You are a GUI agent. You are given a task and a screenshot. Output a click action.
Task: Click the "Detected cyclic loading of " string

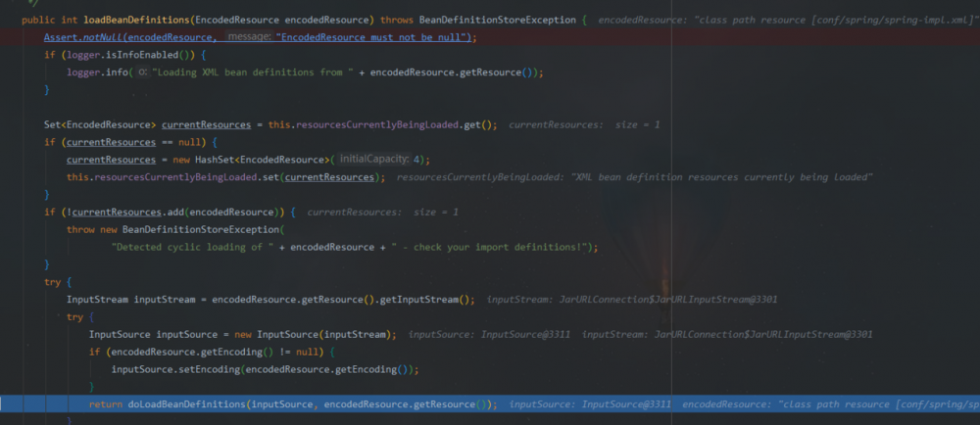(192, 247)
